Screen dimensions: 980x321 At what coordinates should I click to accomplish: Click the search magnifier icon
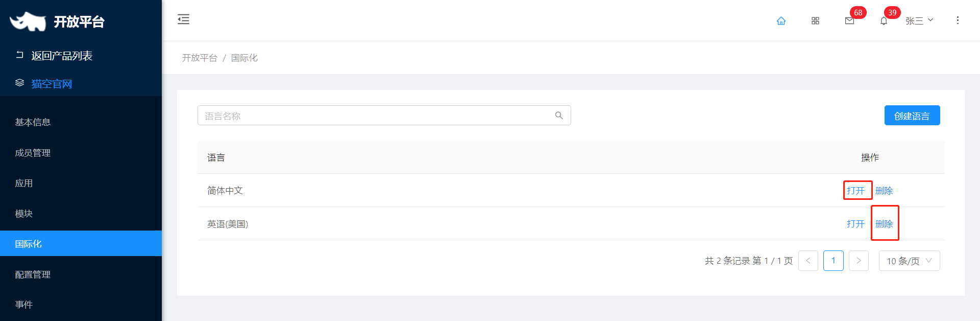coord(559,116)
